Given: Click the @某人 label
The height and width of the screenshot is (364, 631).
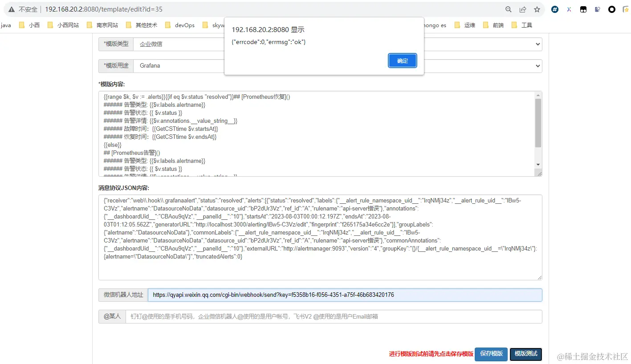Looking at the screenshot, I should 112,316.
